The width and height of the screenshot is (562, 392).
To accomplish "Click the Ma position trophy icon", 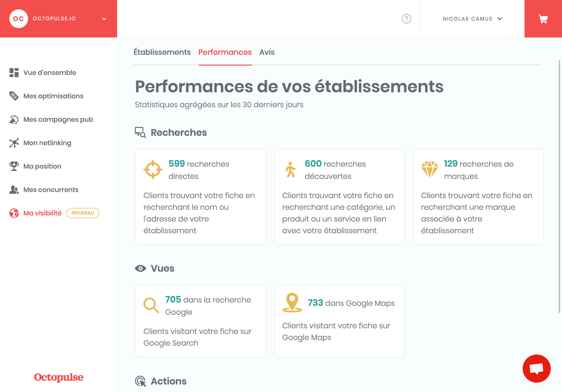I will coord(13,166).
